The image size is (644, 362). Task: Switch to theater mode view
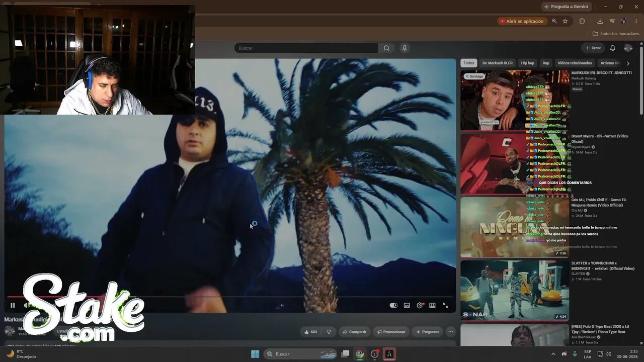pyautogui.click(x=432, y=305)
